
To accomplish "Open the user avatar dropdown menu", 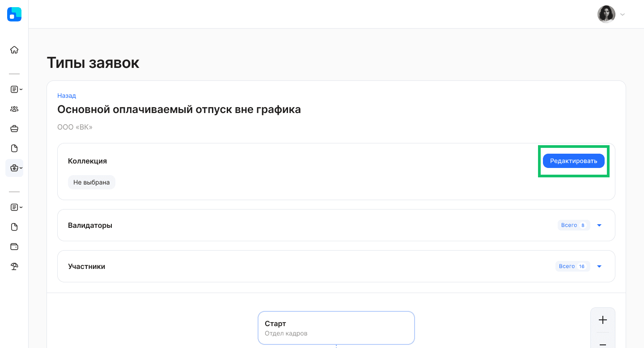I will 611,14.
